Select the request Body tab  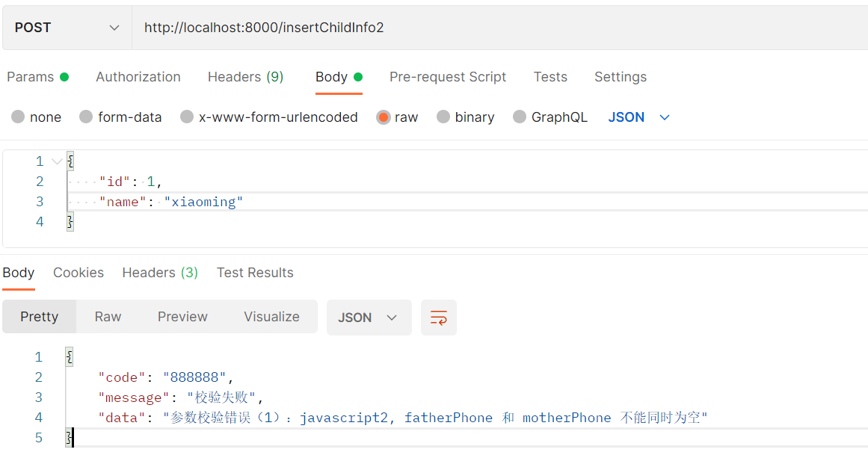(339, 77)
